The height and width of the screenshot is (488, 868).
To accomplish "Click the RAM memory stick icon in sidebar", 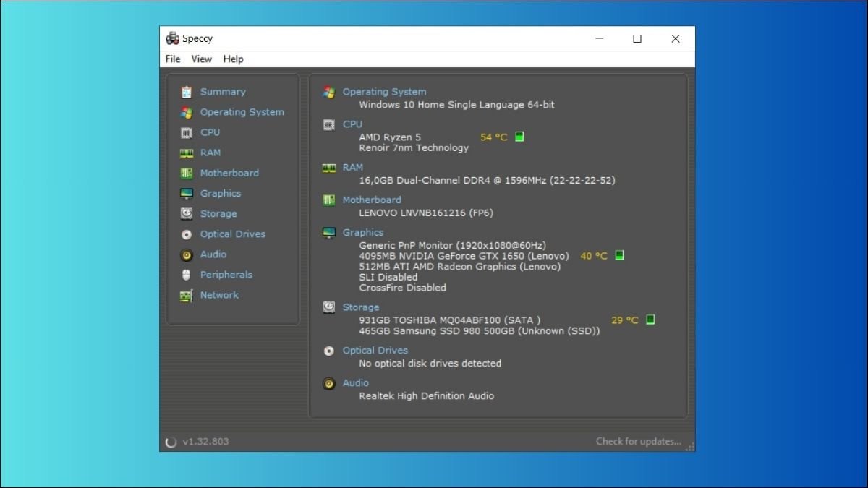I will (x=187, y=153).
